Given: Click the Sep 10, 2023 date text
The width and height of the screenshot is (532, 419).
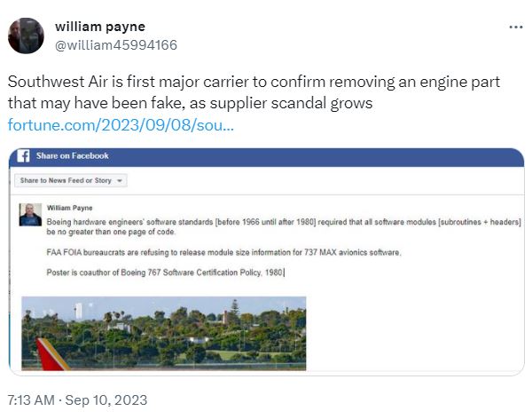Looking at the screenshot, I should (106, 400).
